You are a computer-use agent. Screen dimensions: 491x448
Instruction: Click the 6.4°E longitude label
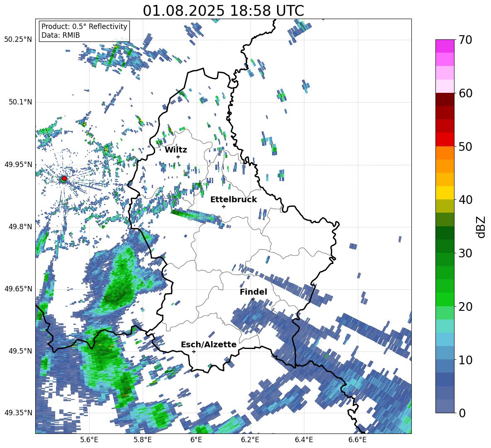pyautogui.click(x=304, y=440)
